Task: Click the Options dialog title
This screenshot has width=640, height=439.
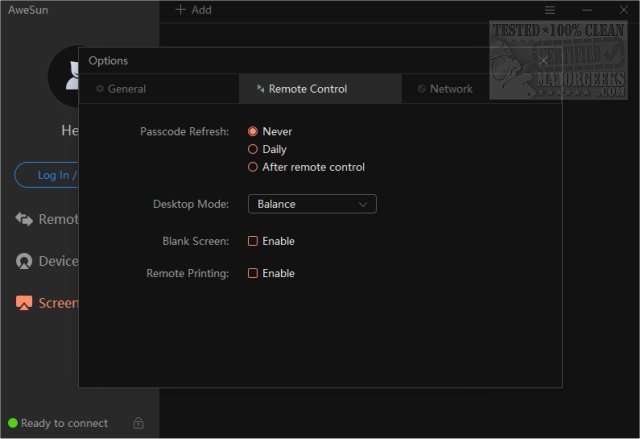Action: tap(108, 61)
